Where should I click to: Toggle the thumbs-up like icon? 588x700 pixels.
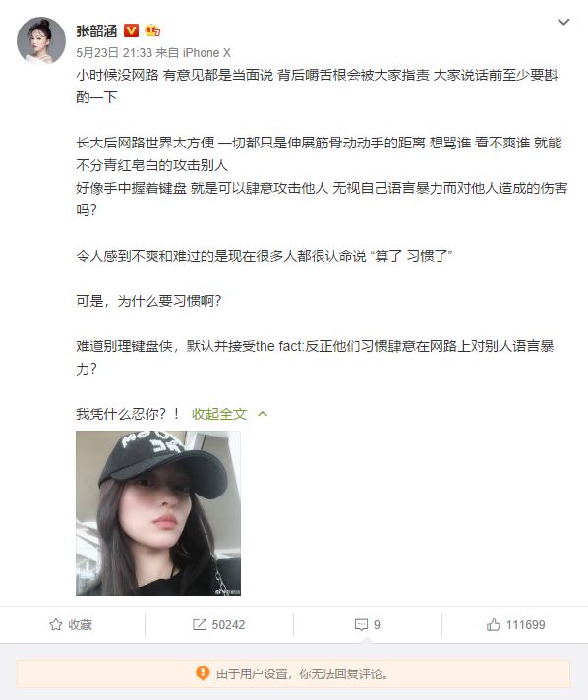494,624
